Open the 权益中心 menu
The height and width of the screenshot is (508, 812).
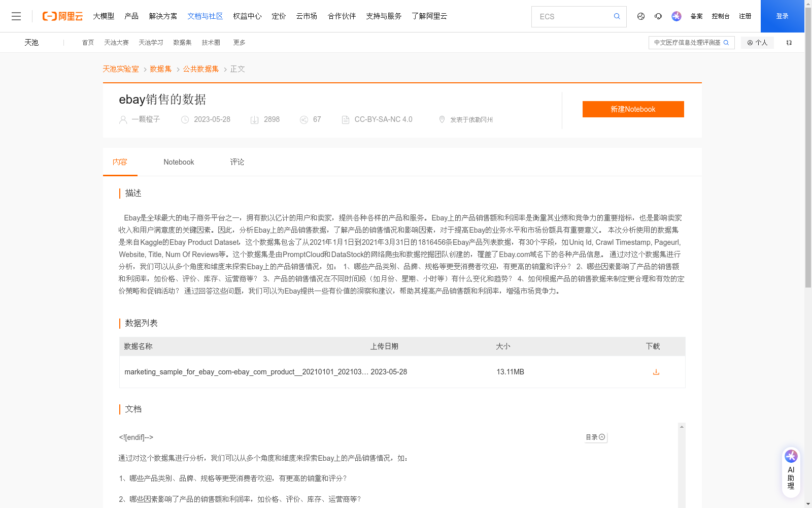click(x=247, y=16)
